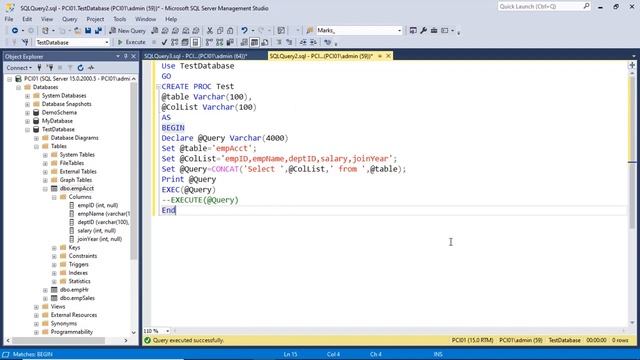Image resolution: width=640 pixels, height=360 pixels.
Task: Click the Change Connection icon
Action: (x=25, y=42)
